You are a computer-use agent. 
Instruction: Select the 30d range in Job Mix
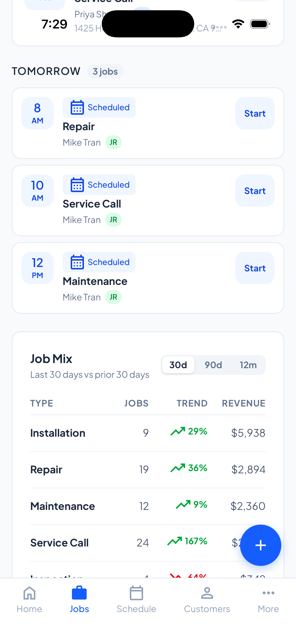click(x=178, y=365)
